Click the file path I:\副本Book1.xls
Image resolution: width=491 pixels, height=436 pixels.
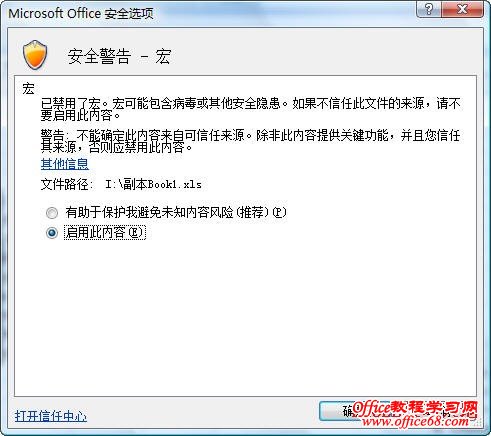coord(153,184)
